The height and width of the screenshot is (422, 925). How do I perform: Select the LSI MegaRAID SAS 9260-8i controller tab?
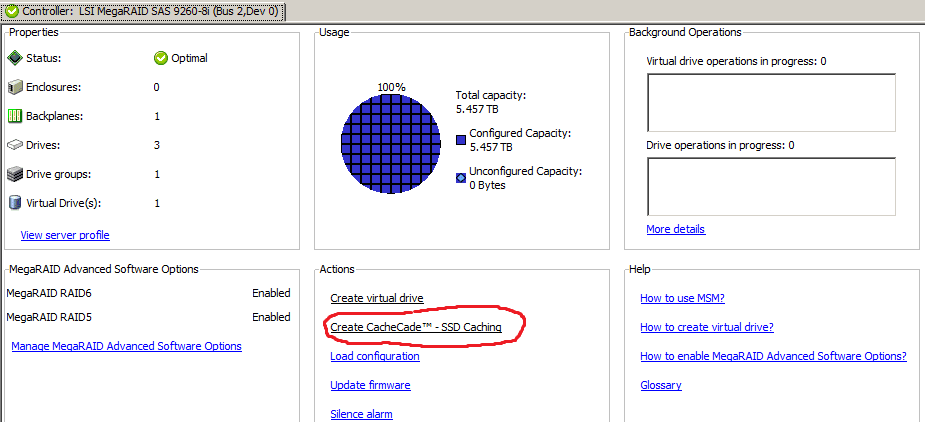143,11
